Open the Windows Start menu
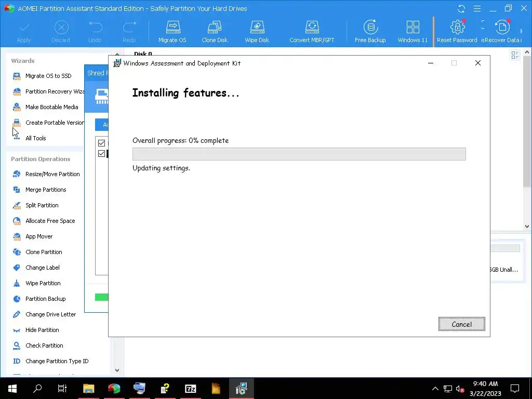Image resolution: width=532 pixels, height=399 pixels. (12, 389)
